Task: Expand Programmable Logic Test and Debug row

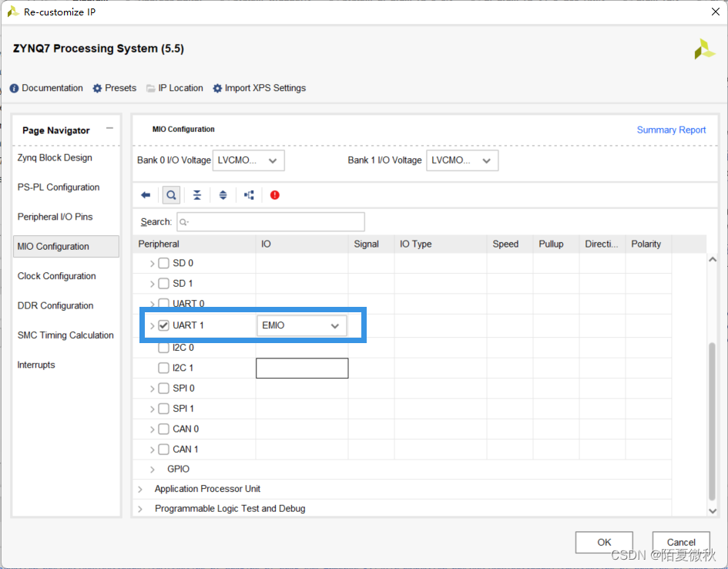Action: (140, 509)
